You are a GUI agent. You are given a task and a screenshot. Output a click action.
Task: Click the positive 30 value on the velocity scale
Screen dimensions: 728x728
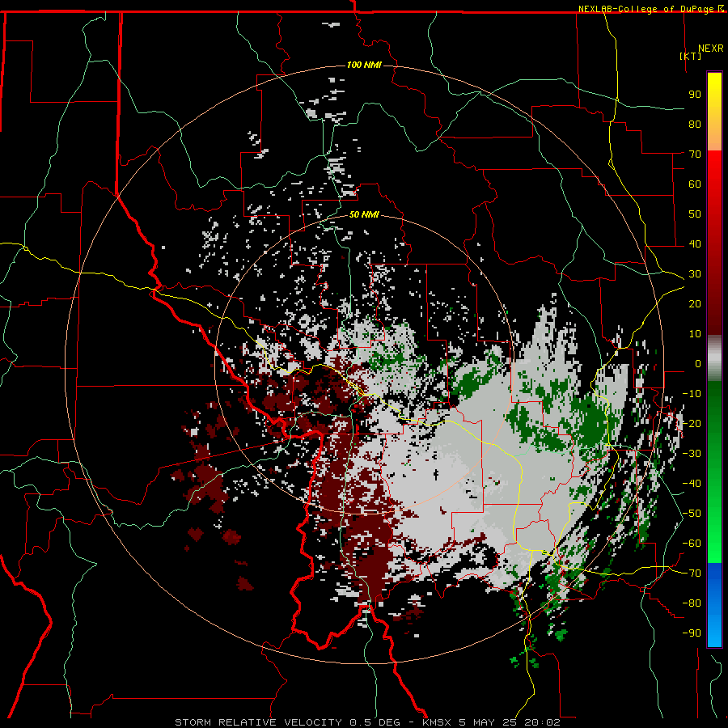(695, 274)
